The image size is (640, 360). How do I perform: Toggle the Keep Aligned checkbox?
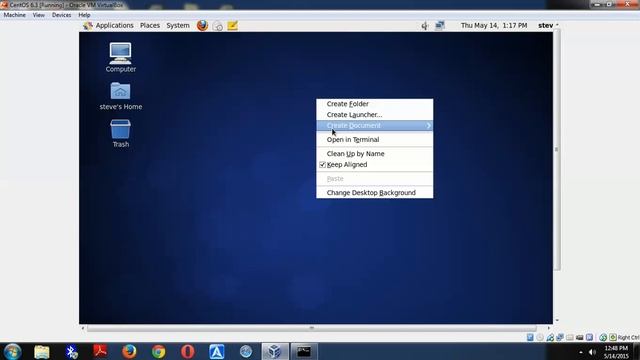pyautogui.click(x=322, y=164)
